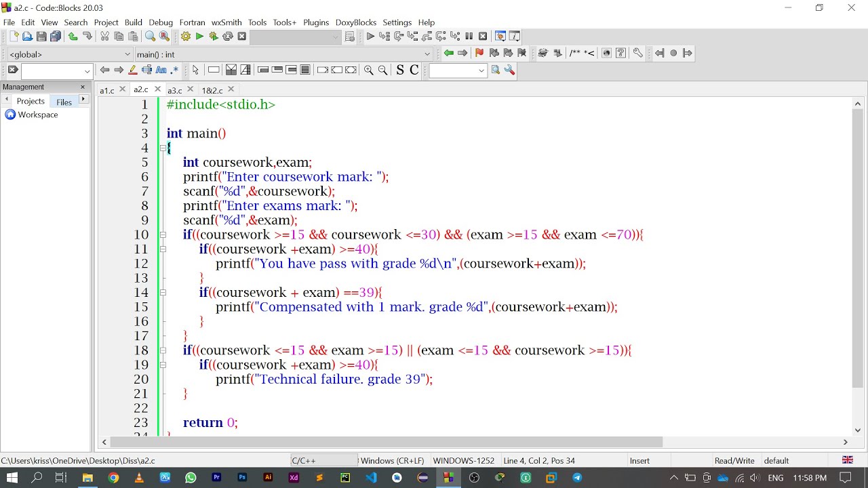Toggle the highlight marker pen icon

[133, 70]
